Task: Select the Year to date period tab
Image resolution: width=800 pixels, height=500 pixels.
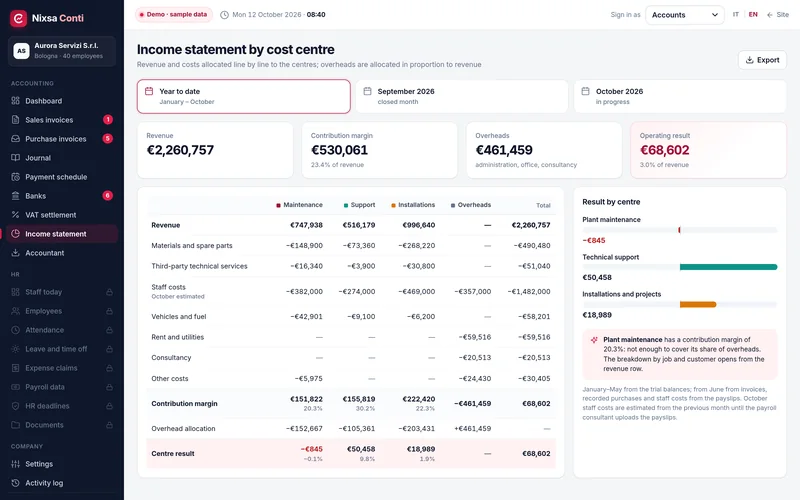Action: tap(244, 96)
